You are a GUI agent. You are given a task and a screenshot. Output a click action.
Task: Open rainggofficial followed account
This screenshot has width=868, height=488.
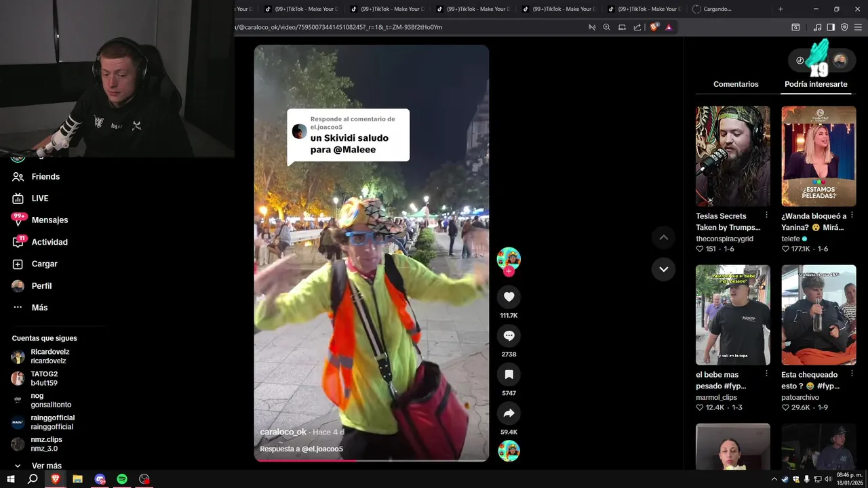pyautogui.click(x=43, y=422)
